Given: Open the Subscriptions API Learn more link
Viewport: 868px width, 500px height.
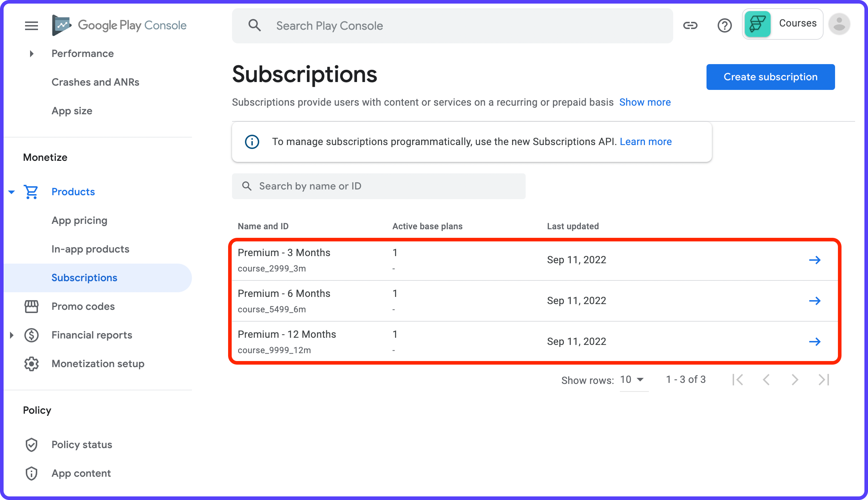Looking at the screenshot, I should (x=645, y=141).
